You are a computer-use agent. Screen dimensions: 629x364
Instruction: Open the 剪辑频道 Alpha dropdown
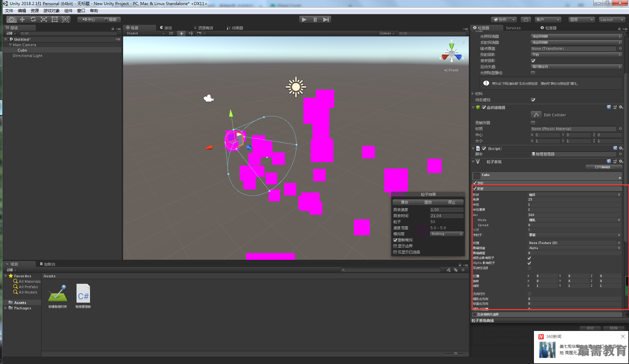click(x=574, y=248)
